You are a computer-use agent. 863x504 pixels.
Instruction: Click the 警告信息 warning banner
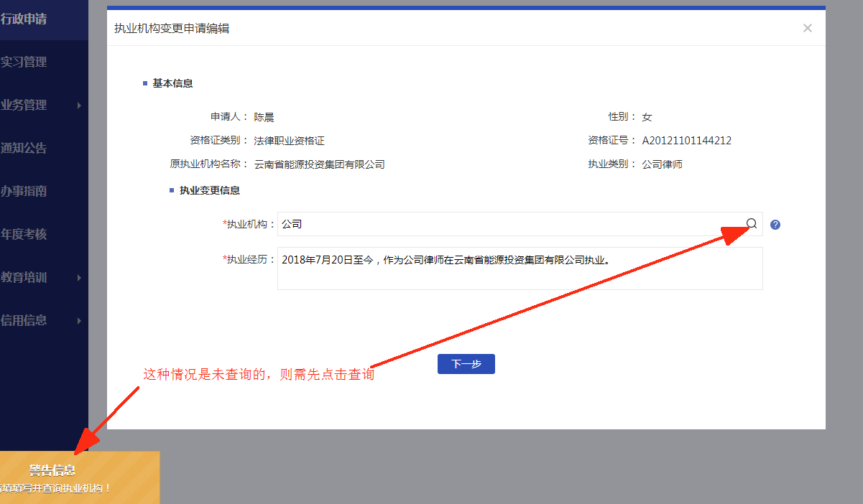pos(79,474)
